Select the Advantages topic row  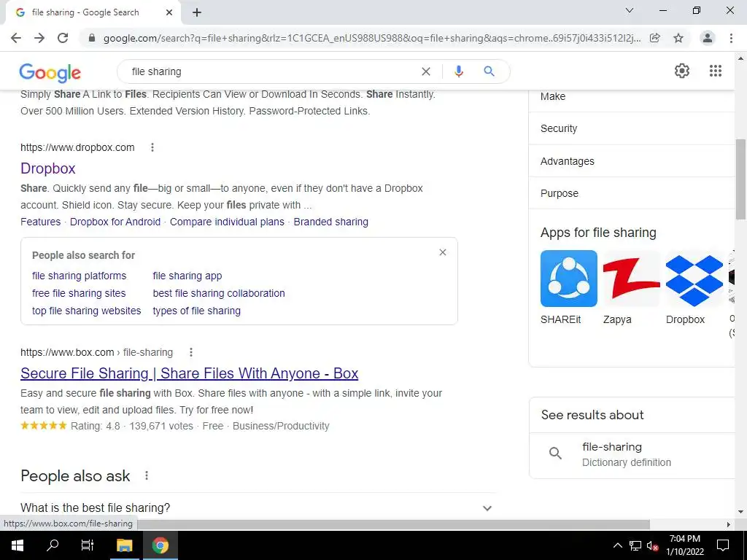pyautogui.click(x=632, y=161)
